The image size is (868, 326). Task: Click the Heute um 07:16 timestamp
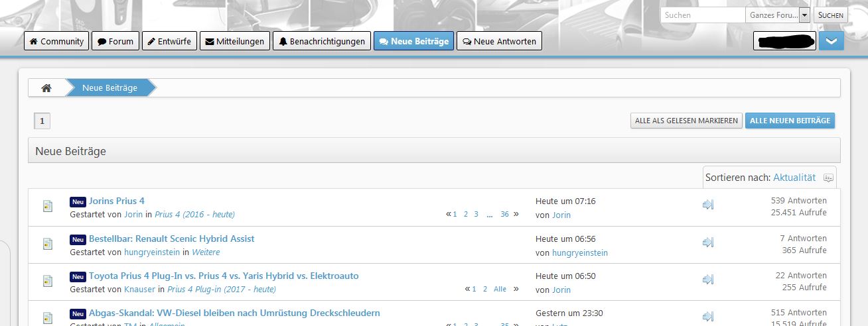click(565, 201)
